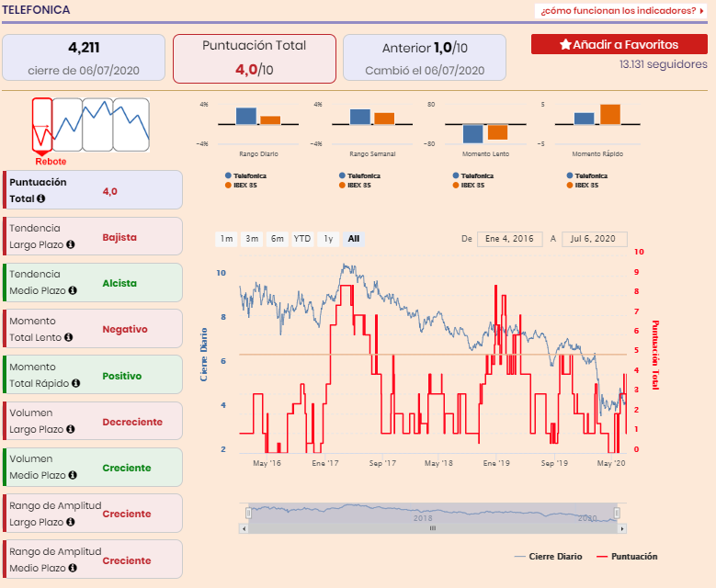Add Telefonica to favorites
This screenshot has height=588, width=716.
[x=619, y=44]
